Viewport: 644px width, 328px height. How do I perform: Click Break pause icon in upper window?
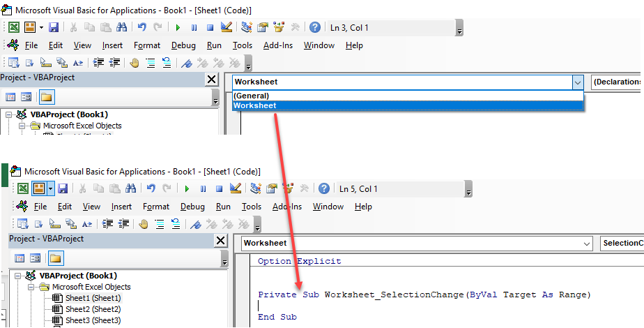coord(194,27)
